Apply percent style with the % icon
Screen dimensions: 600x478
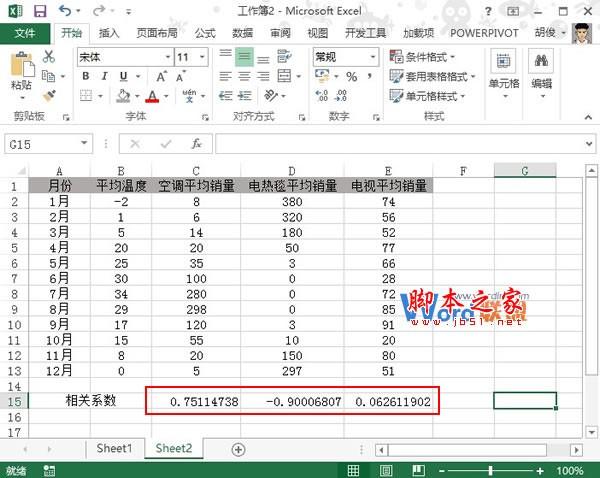[x=352, y=77]
